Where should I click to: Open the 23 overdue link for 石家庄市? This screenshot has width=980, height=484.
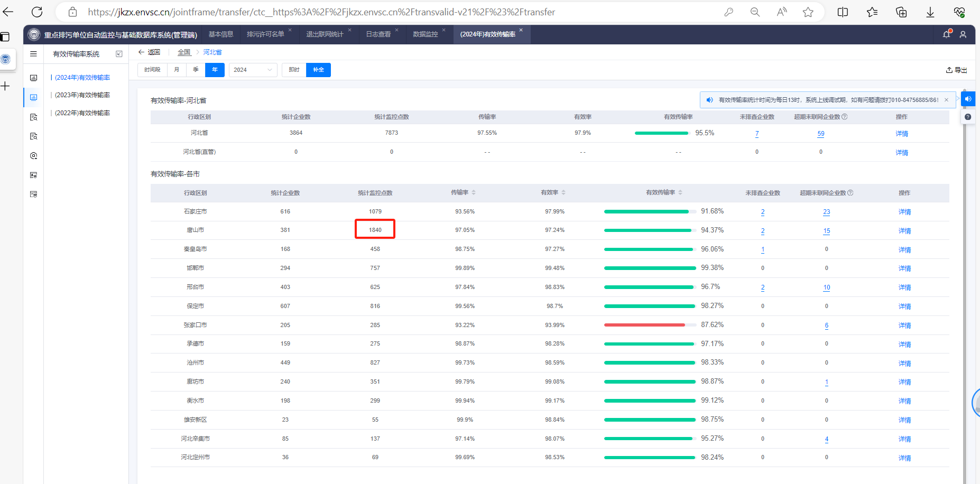(827, 212)
